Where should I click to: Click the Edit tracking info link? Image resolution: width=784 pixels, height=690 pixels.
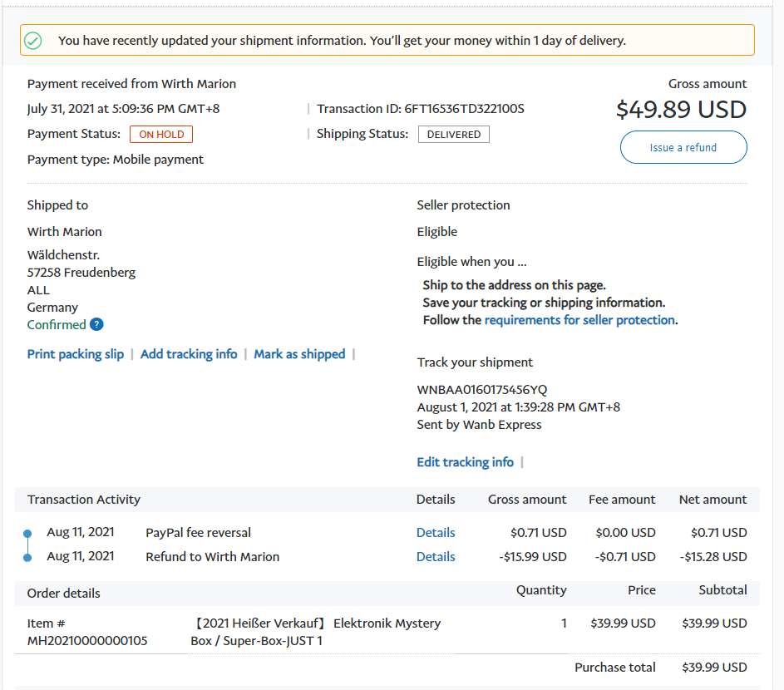465,462
